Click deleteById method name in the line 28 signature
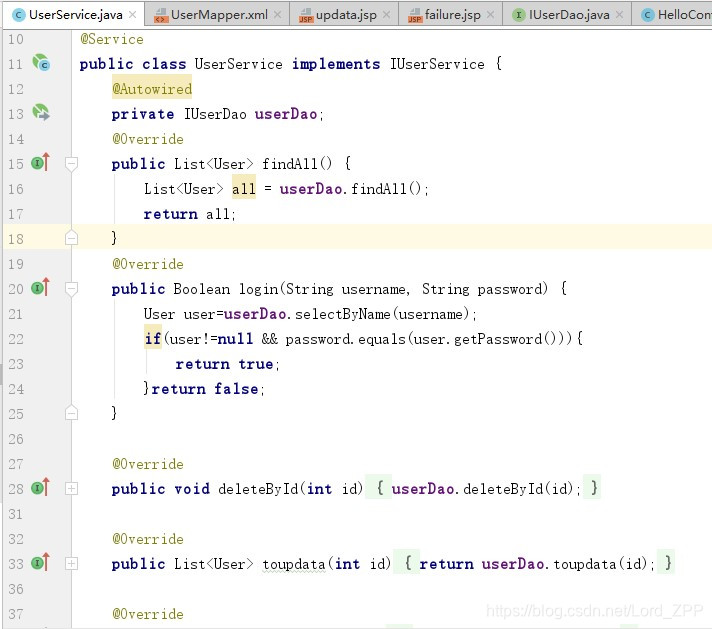The image size is (712, 629). [258, 489]
